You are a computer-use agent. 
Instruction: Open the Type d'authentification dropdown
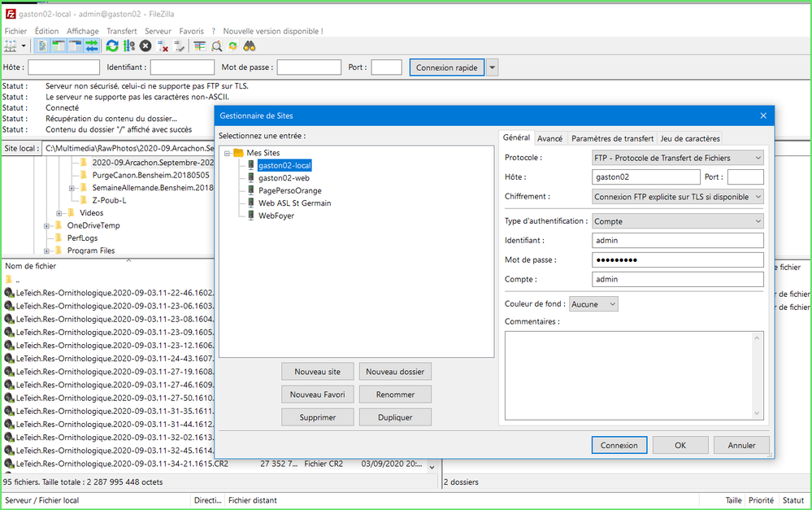pos(677,220)
